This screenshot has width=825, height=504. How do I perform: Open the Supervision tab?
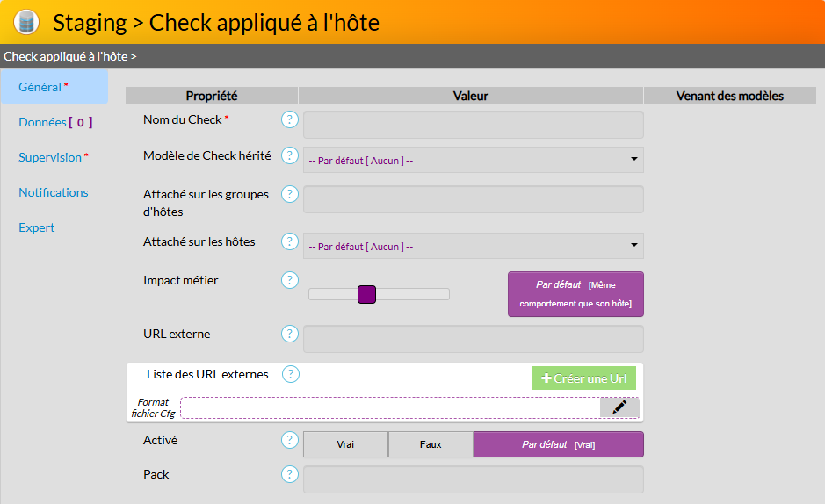pos(53,157)
